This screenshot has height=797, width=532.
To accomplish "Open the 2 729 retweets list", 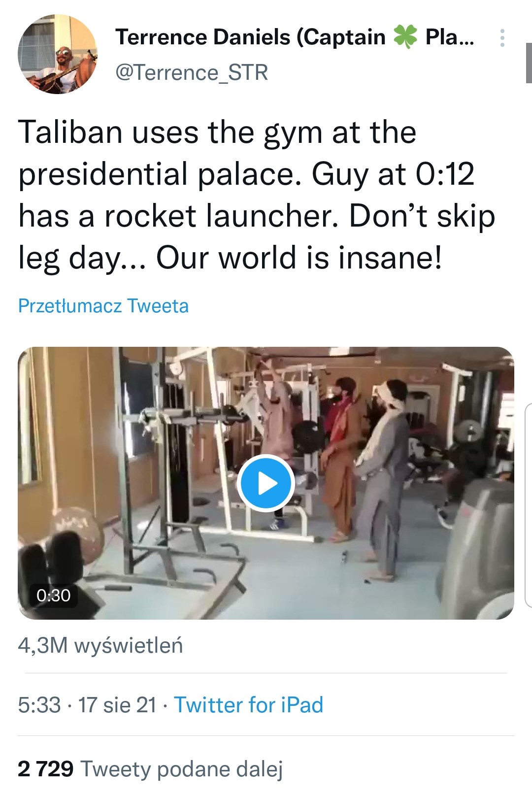I will pos(45,769).
